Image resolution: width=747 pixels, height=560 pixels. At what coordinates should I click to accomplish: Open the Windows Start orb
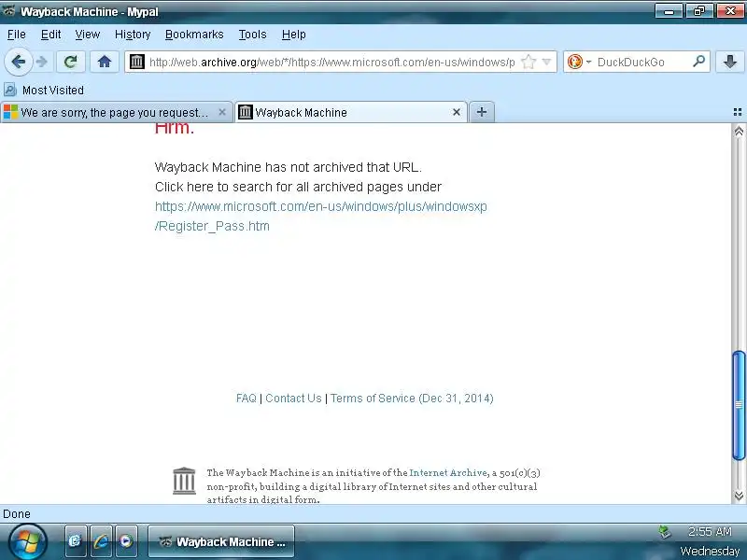[x=28, y=542]
